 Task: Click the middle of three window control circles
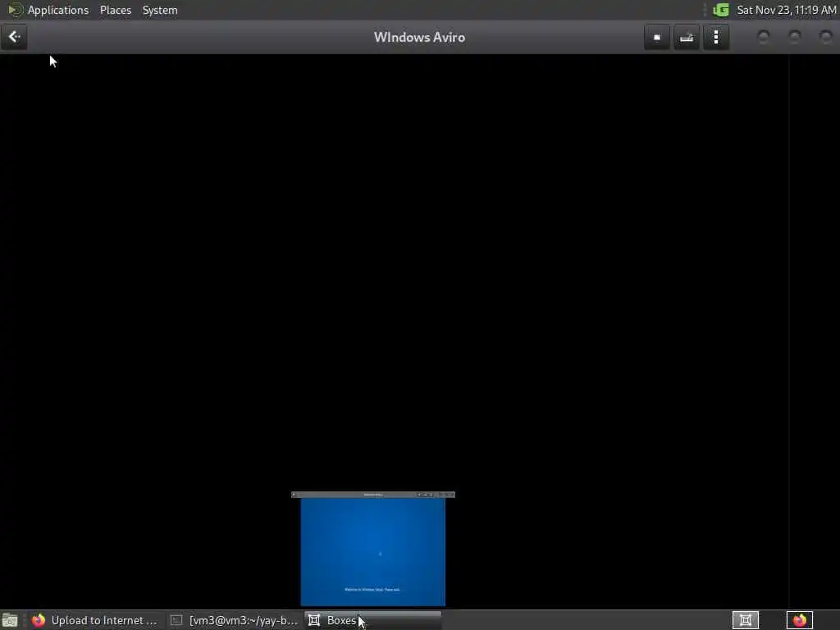pos(795,37)
